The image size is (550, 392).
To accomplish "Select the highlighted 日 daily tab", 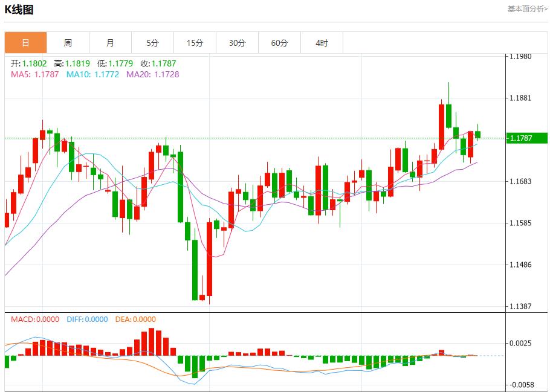I will coord(25,42).
